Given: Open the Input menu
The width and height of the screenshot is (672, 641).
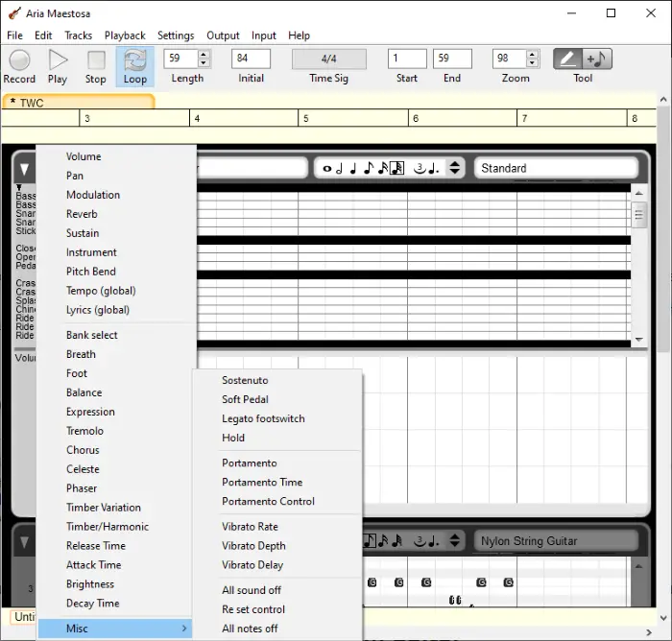Looking at the screenshot, I should pos(264,36).
